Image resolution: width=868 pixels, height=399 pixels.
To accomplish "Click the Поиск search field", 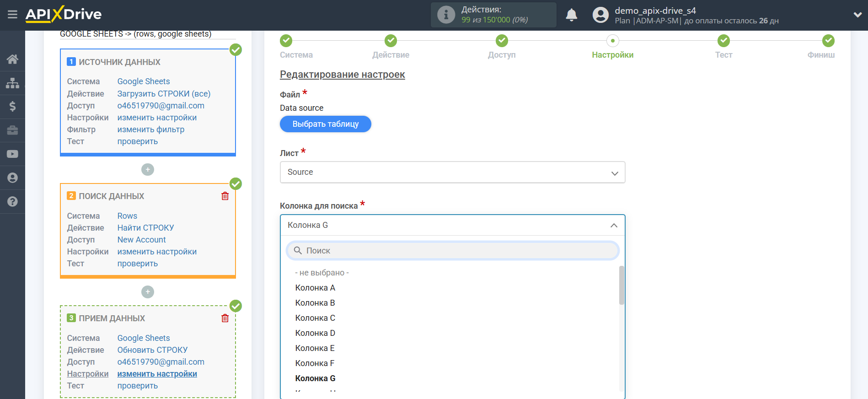I will (453, 251).
